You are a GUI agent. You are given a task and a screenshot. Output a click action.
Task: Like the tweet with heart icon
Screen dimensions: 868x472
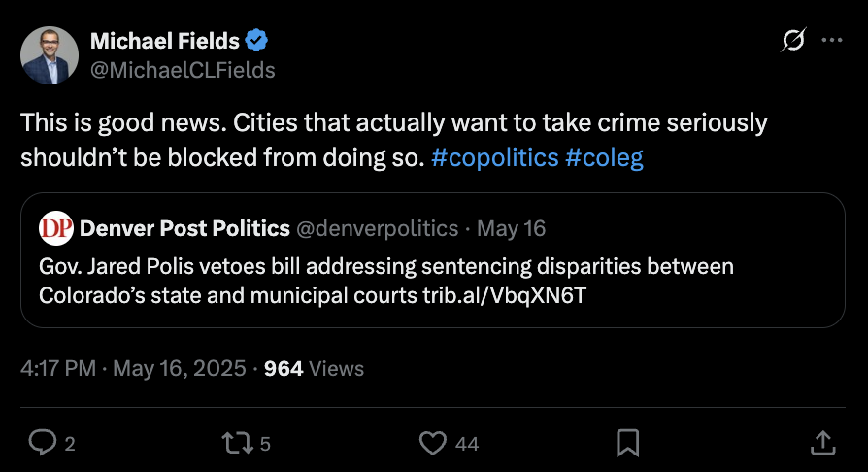coord(432,443)
